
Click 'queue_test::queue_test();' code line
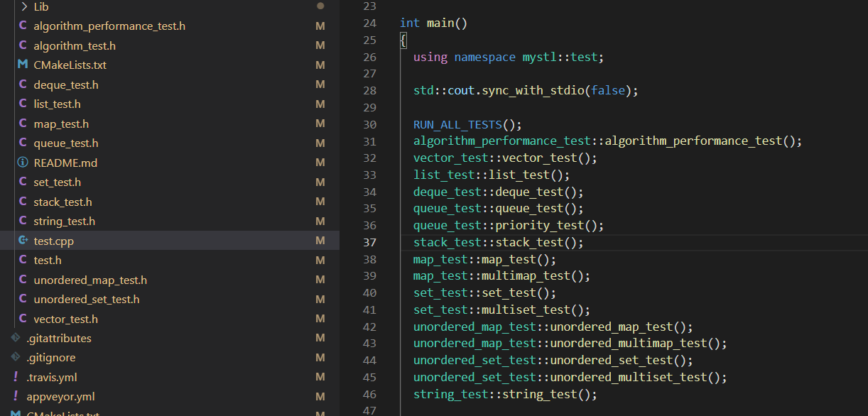[x=498, y=209]
